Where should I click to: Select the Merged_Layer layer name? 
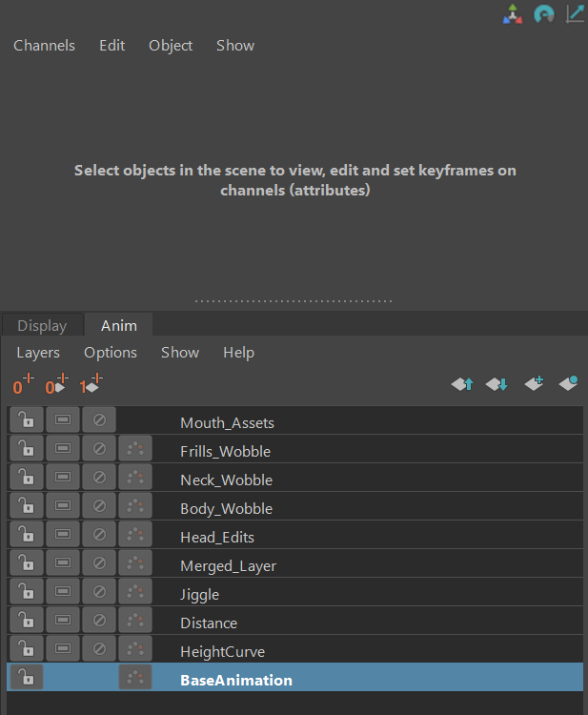(228, 566)
